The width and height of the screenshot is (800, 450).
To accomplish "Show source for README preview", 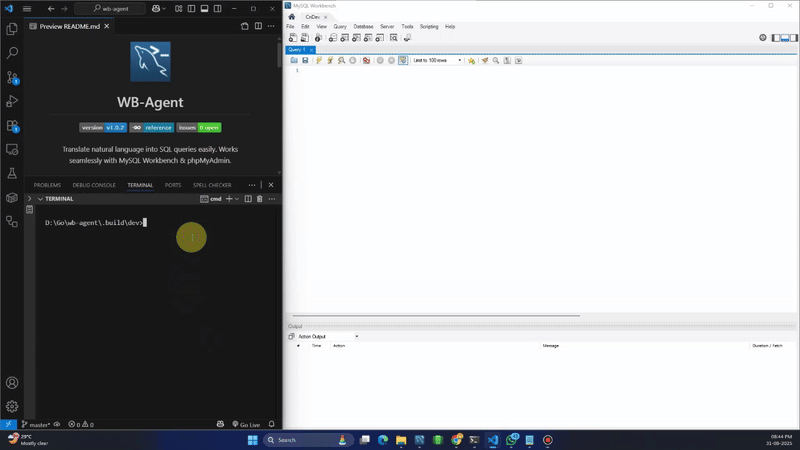I will [x=245, y=26].
